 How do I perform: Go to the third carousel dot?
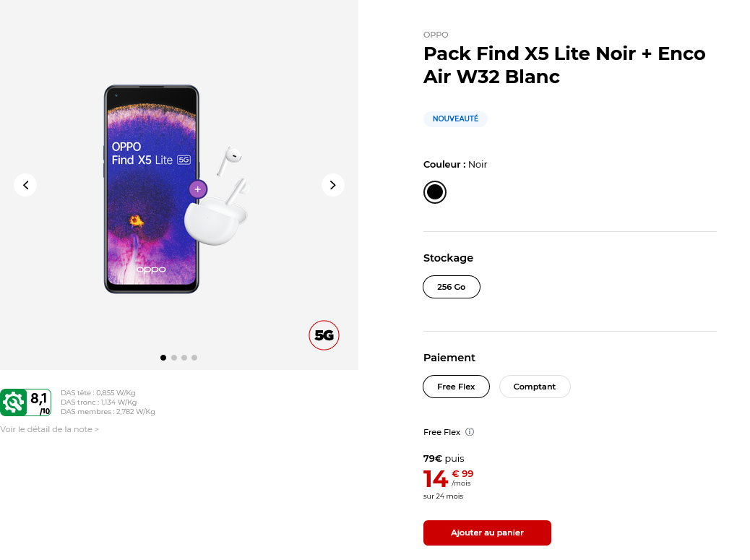pos(184,358)
